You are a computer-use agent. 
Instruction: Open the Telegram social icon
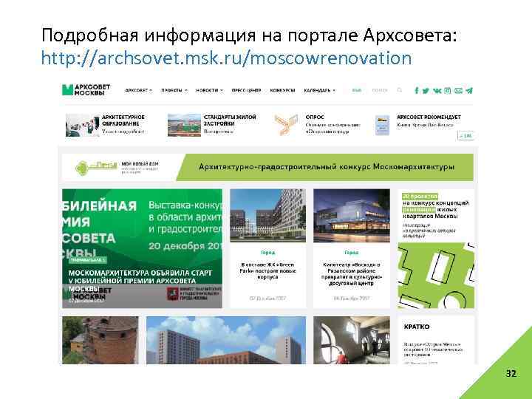click(x=469, y=91)
